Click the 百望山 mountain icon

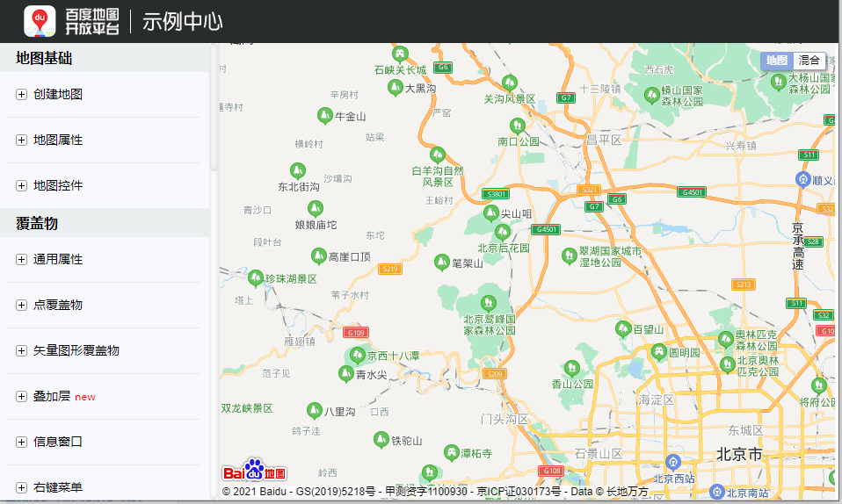[623, 328]
